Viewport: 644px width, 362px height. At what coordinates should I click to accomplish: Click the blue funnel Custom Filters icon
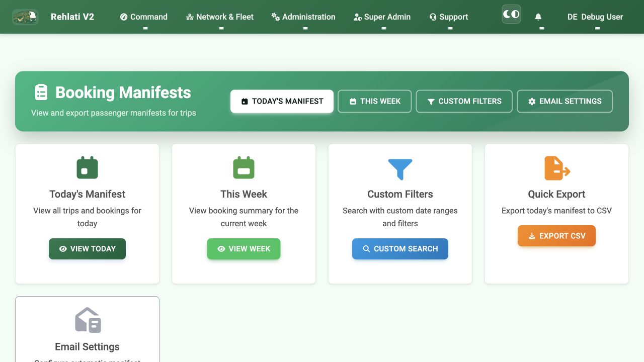pos(400,169)
